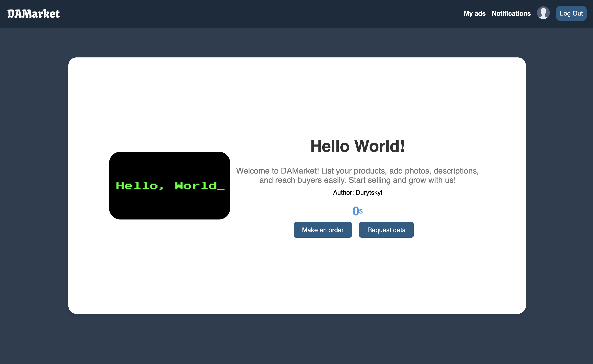The height and width of the screenshot is (364, 593).
Task: Click the blue 0 price value
Action: (x=355, y=211)
